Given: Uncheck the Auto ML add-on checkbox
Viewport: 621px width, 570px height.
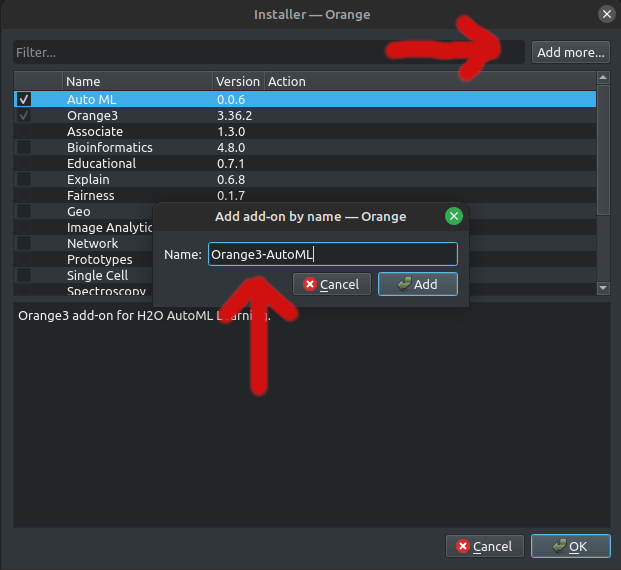Looking at the screenshot, I should [x=24, y=99].
